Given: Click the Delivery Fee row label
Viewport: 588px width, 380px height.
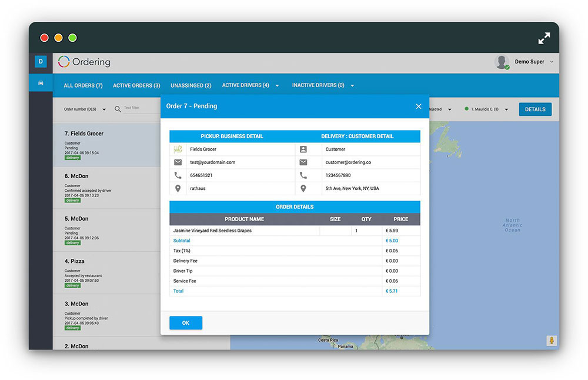Looking at the screenshot, I should pos(185,261).
